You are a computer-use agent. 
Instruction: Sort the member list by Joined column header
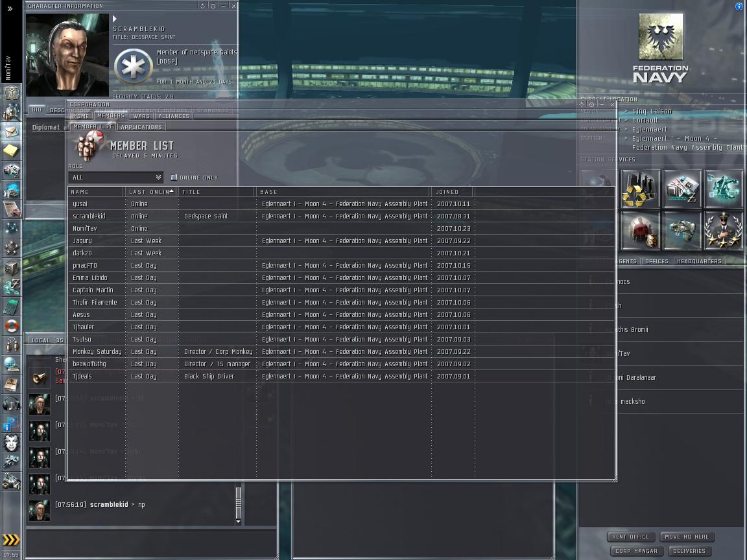point(453,191)
